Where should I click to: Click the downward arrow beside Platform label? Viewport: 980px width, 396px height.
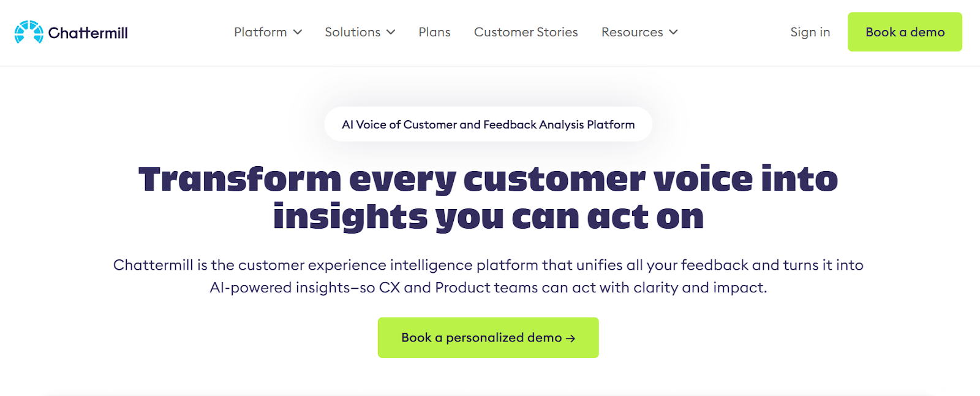pyautogui.click(x=298, y=32)
